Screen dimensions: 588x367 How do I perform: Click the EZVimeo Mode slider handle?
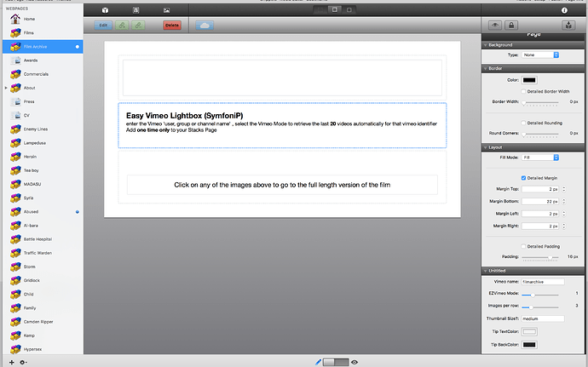click(x=533, y=295)
